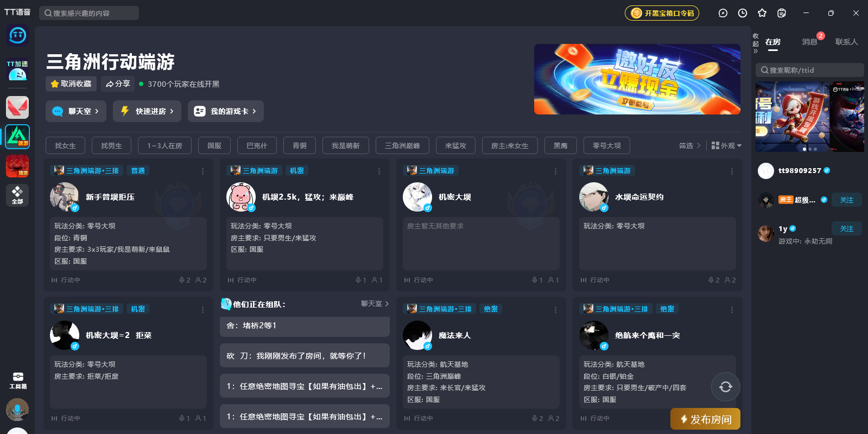868x434 pixels.
Task: Expand the 筛选 filter options
Action: click(x=689, y=145)
